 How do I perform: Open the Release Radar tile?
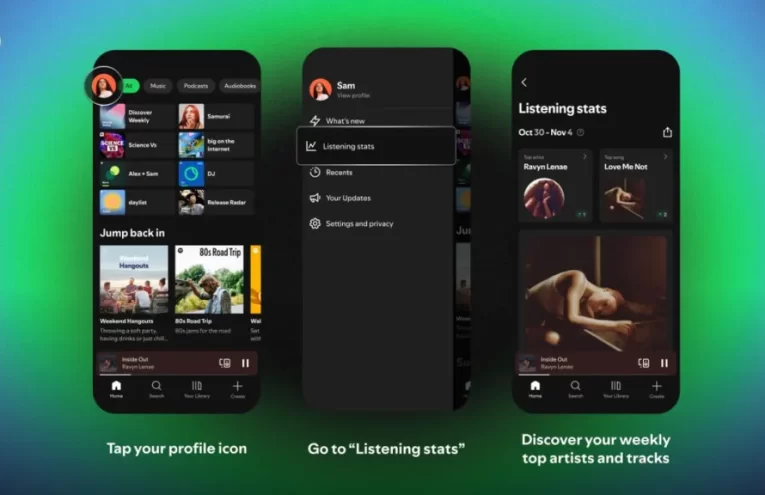pos(216,202)
